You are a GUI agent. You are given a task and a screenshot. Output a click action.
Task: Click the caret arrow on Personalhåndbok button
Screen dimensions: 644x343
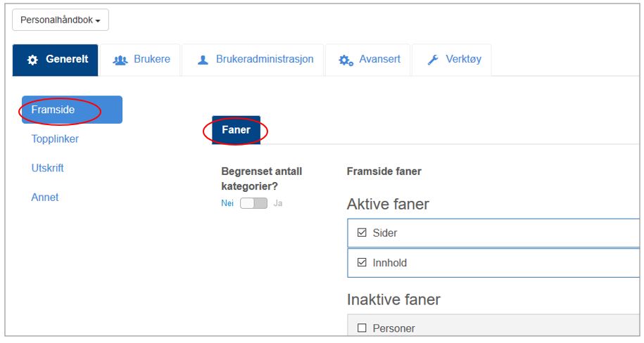[x=98, y=20]
